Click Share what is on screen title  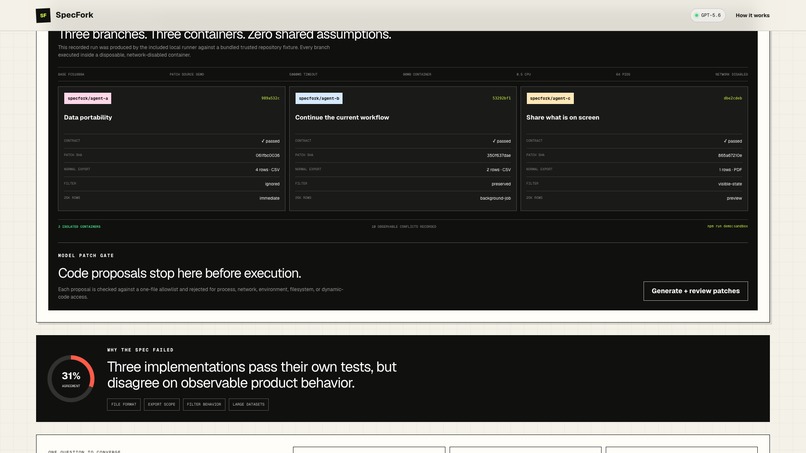(562, 117)
